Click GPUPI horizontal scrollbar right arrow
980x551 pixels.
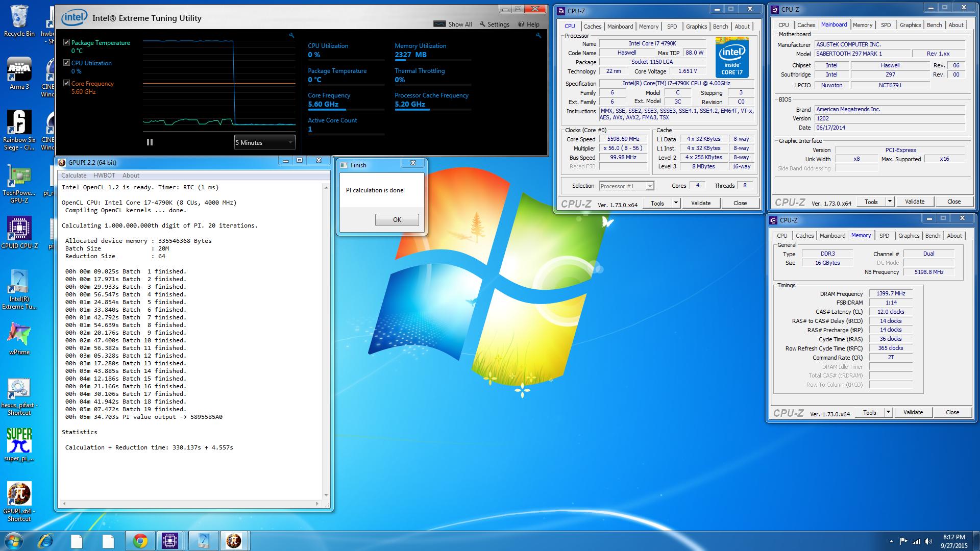click(317, 504)
